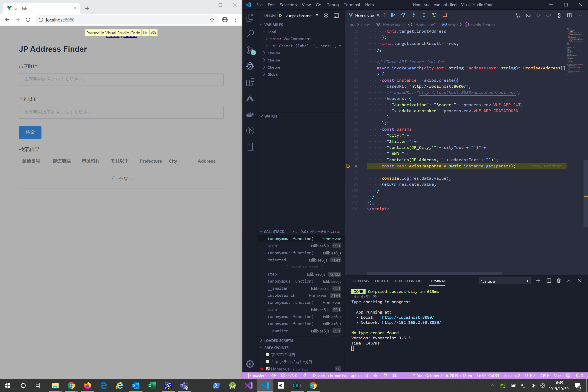Open the Docker view icon
Screen dimensions: 588x392
[x=250, y=115]
